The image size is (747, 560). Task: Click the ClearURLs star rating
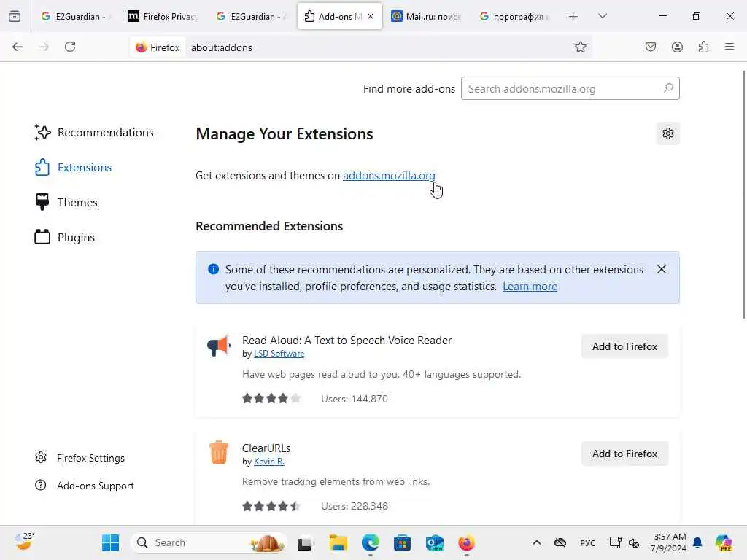tap(271, 506)
